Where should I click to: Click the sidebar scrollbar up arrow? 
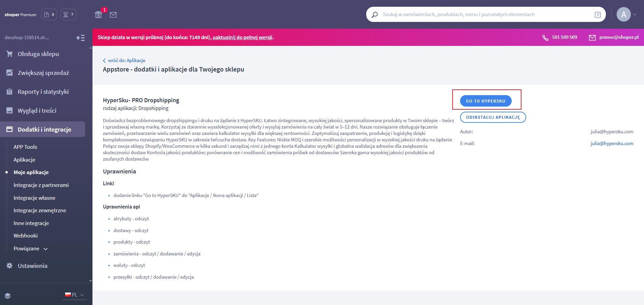click(90, 48)
